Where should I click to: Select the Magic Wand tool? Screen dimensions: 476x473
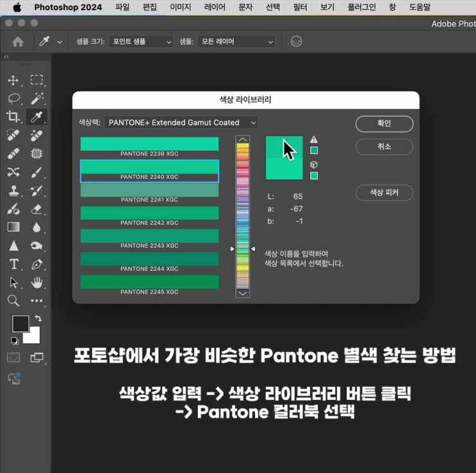37,98
